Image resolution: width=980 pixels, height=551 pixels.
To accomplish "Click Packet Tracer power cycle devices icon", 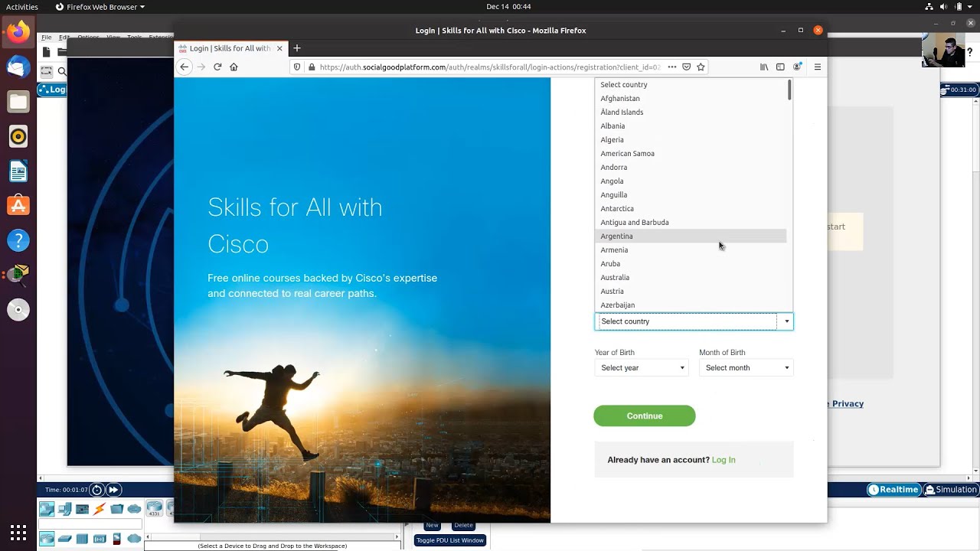I will click(96, 490).
